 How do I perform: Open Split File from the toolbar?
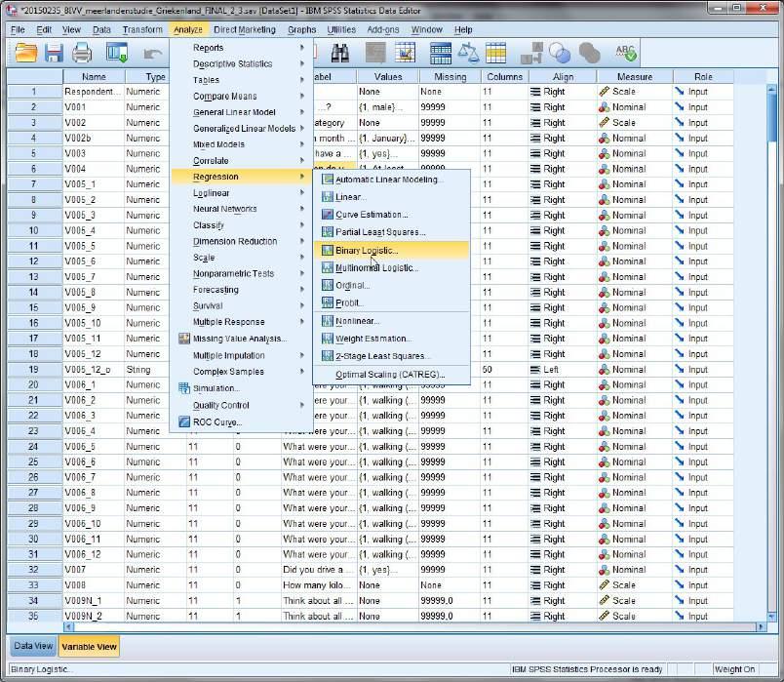click(441, 53)
